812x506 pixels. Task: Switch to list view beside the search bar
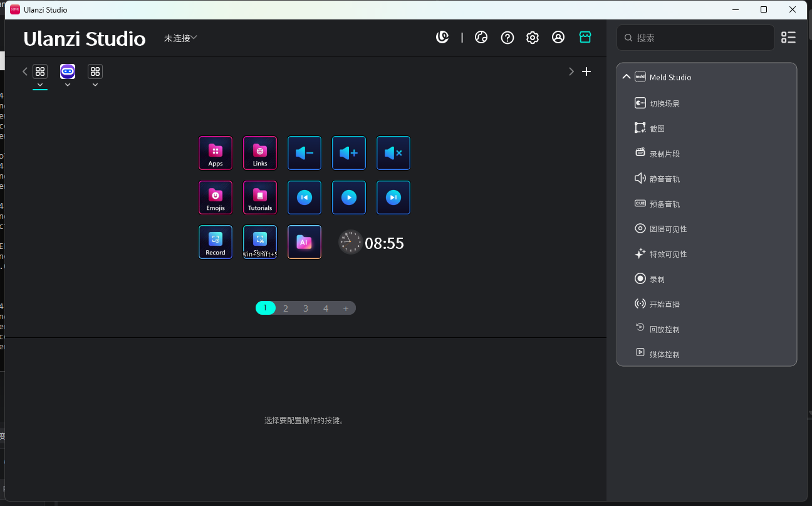pyautogui.click(x=788, y=38)
